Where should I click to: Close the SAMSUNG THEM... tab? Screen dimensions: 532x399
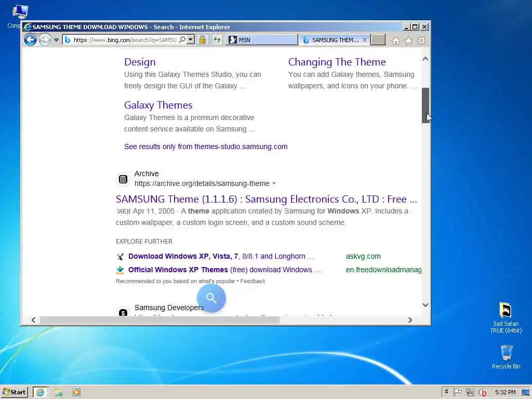click(365, 40)
